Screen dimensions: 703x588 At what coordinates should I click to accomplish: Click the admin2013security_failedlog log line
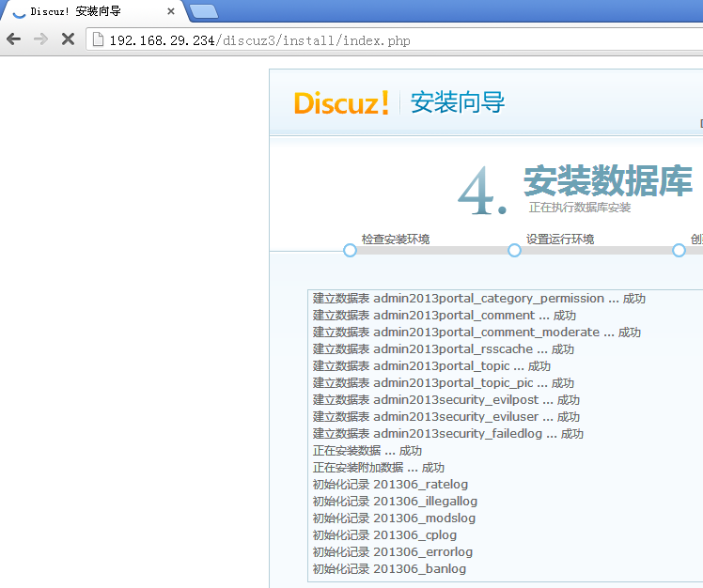(448, 434)
